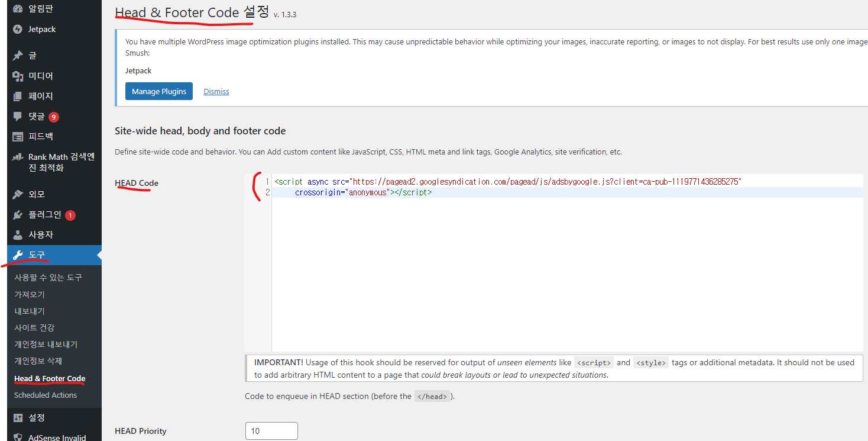Screen dimensions: 868x441
Task: Click the tools wrench icon
Action: pyautogui.click(x=18, y=255)
